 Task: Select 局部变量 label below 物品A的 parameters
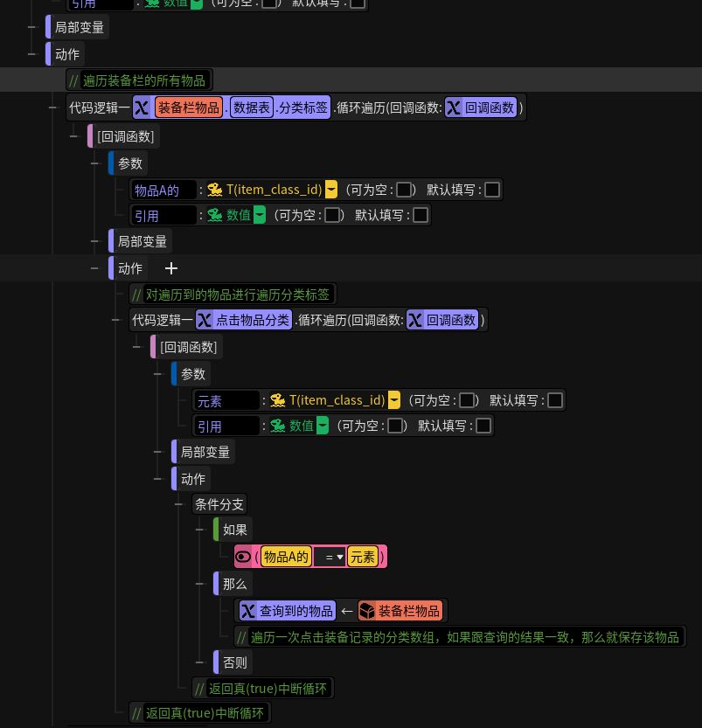click(x=142, y=241)
